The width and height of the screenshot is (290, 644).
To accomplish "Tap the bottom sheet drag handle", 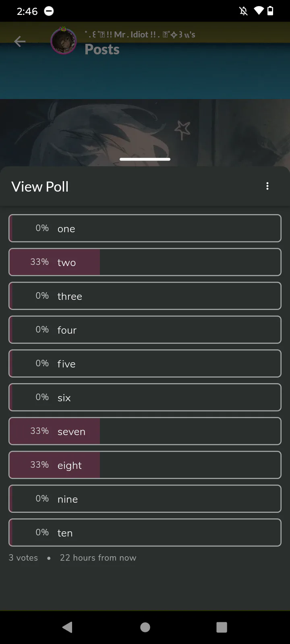I will pos(145,159).
